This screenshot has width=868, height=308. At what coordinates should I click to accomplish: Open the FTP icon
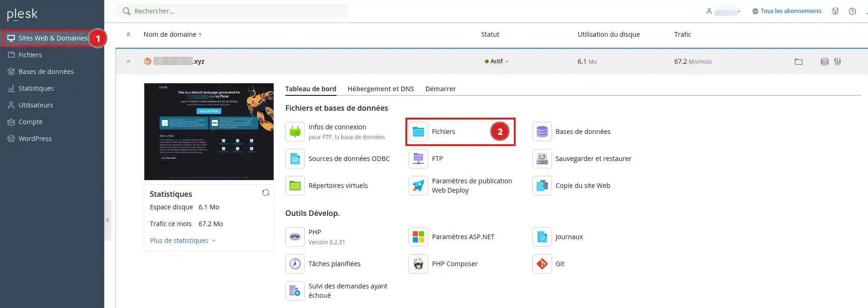point(418,159)
